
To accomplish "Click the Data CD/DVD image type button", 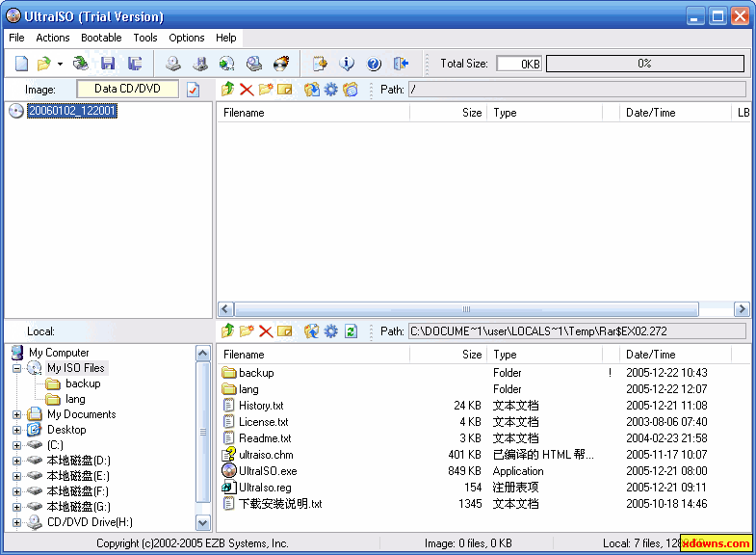I will pos(127,89).
